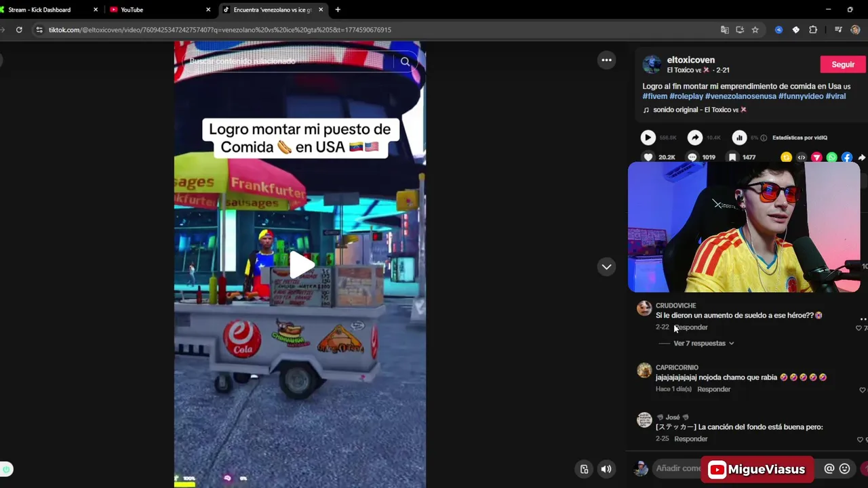This screenshot has width=868, height=488.
Task: Click the vidIQ shares arrow icon
Action: tap(695, 138)
